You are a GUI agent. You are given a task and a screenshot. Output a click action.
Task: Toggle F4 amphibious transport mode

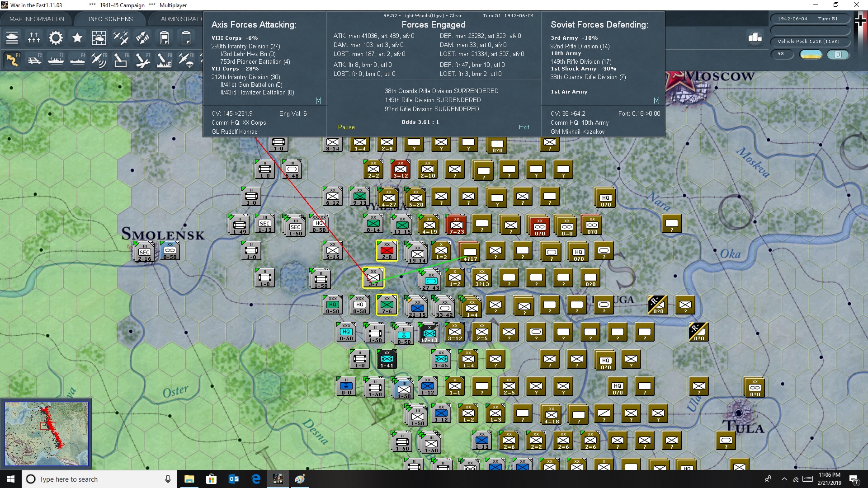click(x=77, y=60)
